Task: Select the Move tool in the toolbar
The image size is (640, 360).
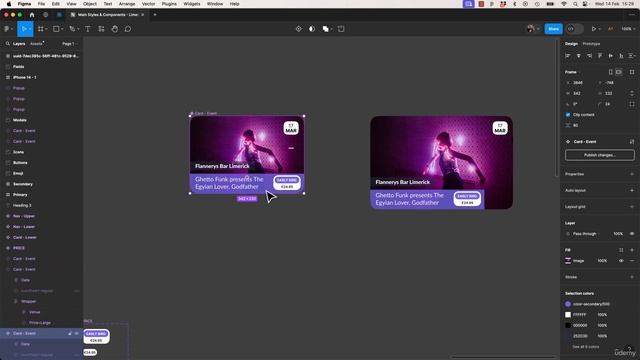Action: click(x=24, y=29)
